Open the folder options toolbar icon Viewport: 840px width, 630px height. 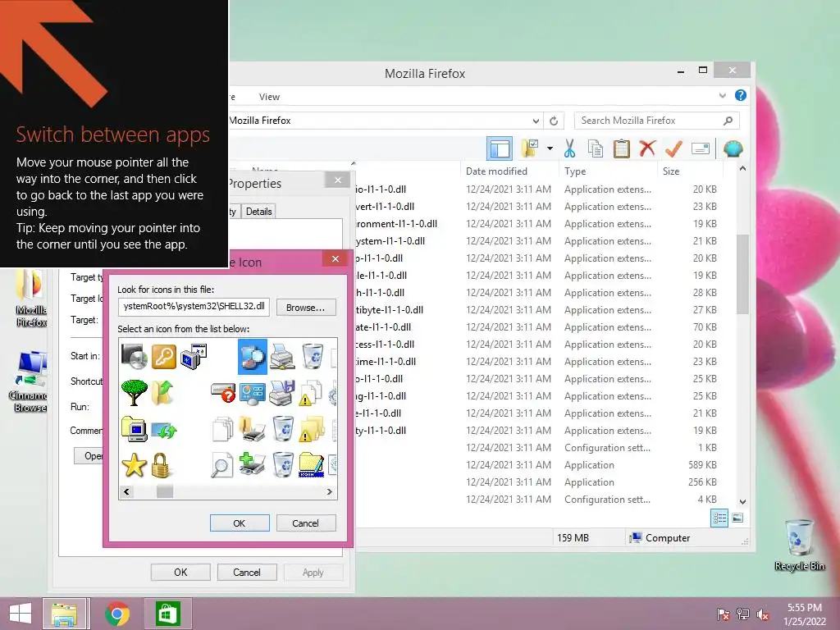[530, 148]
